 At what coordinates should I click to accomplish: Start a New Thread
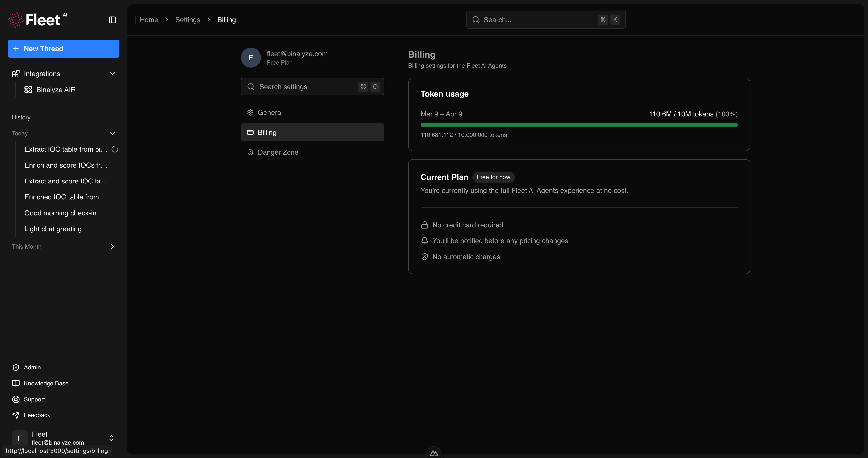click(x=63, y=48)
